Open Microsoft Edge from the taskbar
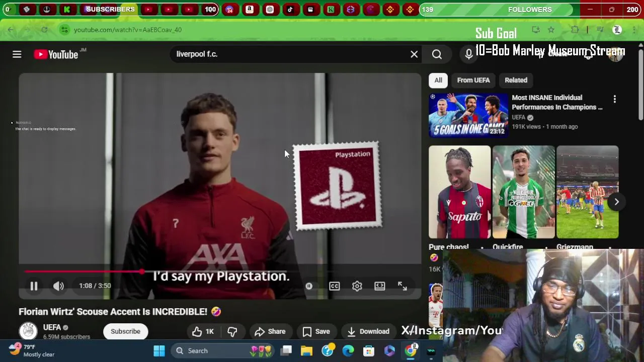 click(x=348, y=351)
